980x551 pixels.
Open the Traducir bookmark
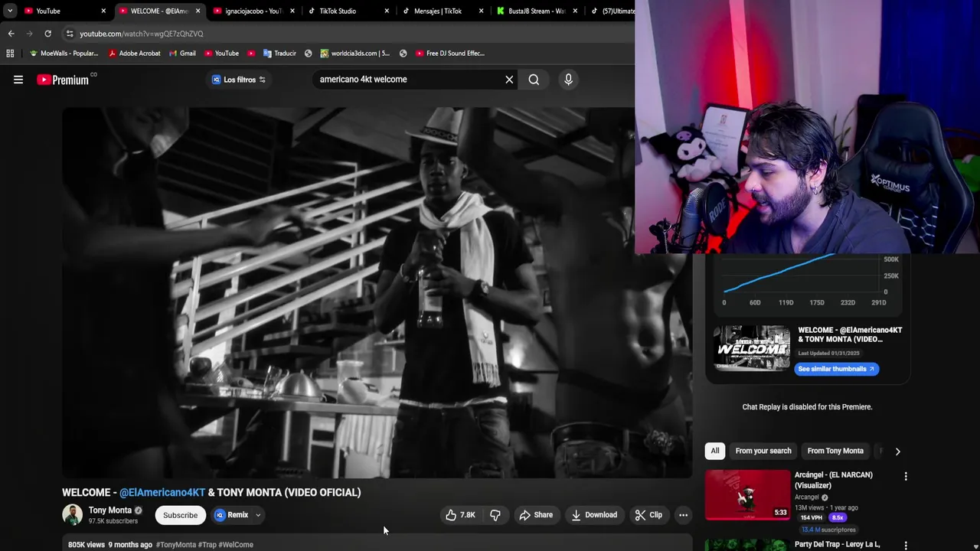(x=279, y=54)
